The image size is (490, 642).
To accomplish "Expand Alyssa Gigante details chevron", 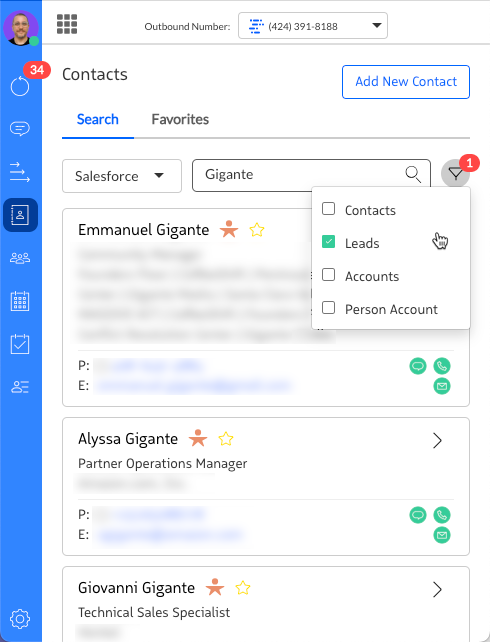I will pyautogui.click(x=438, y=441).
